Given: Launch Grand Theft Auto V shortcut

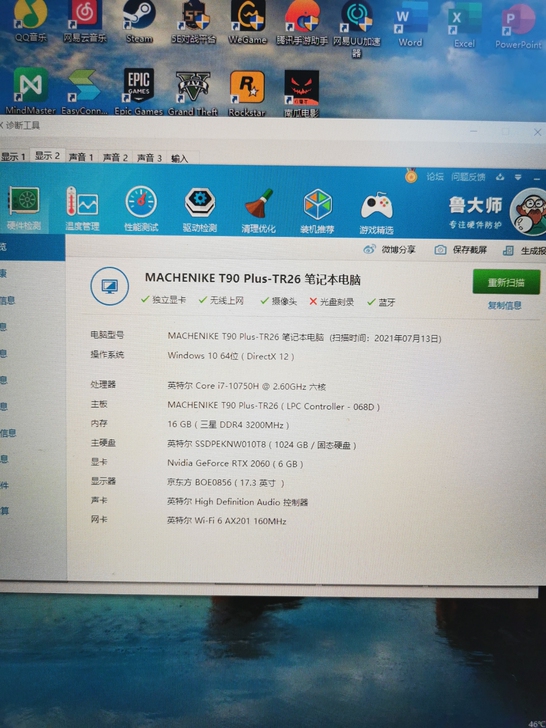Looking at the screenshot, I should 193,92.
